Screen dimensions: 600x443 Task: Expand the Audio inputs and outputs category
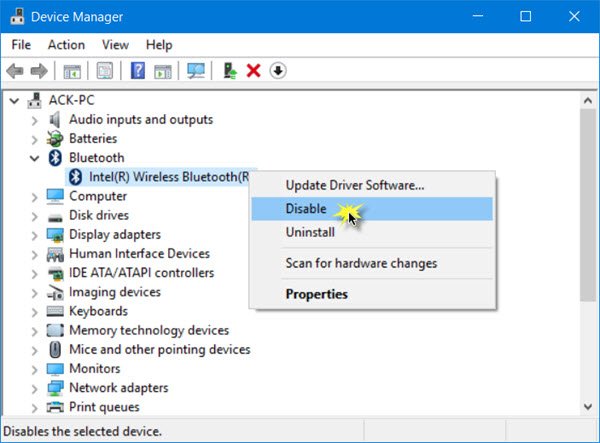[34, 121]
